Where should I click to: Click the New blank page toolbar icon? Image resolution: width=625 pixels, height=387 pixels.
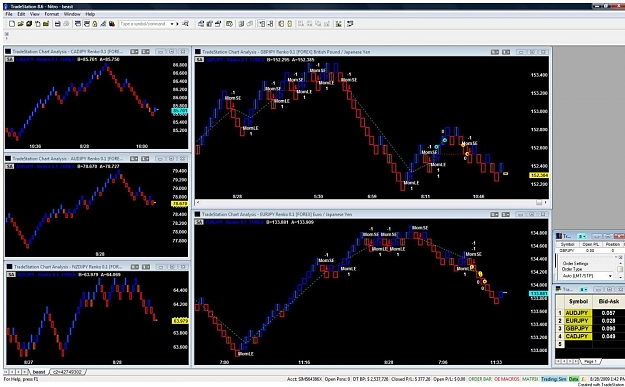coord(12,24)
